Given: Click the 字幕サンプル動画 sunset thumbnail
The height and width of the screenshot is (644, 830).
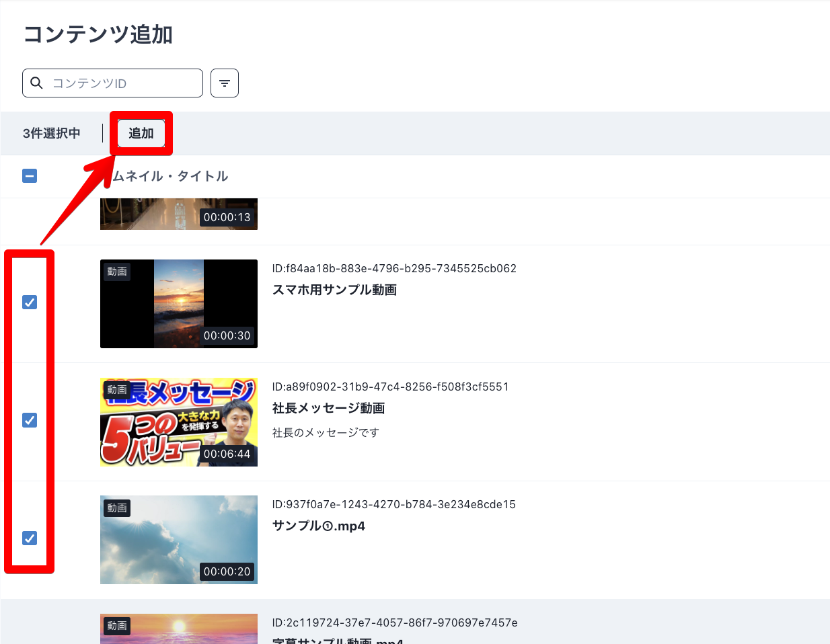Looking at the screenshot, I should click(178, 629).
